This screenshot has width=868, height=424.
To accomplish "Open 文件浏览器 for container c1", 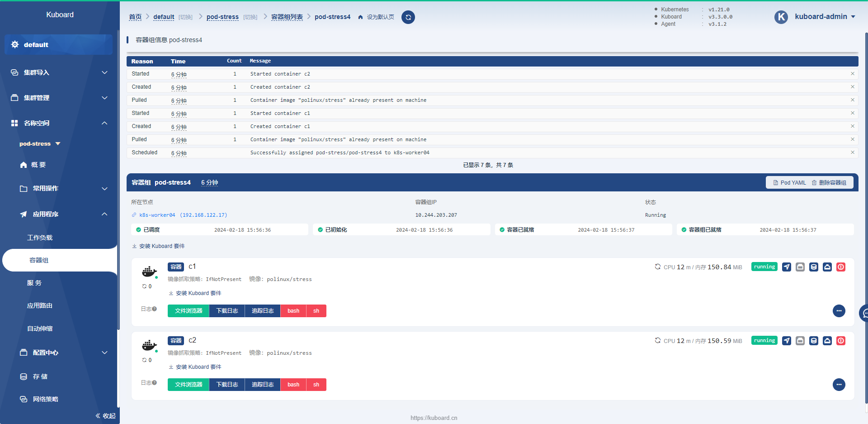I will click(x=189, y=311).
